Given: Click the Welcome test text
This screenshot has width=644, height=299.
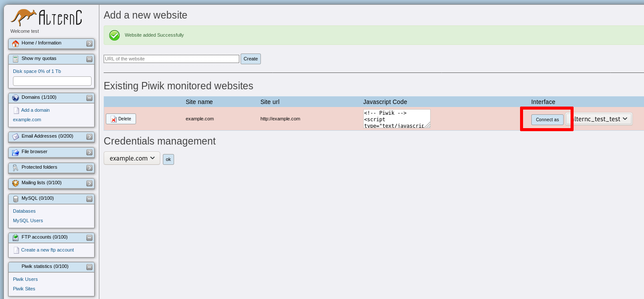Looking at the screenshot, I should pos(25,31).
